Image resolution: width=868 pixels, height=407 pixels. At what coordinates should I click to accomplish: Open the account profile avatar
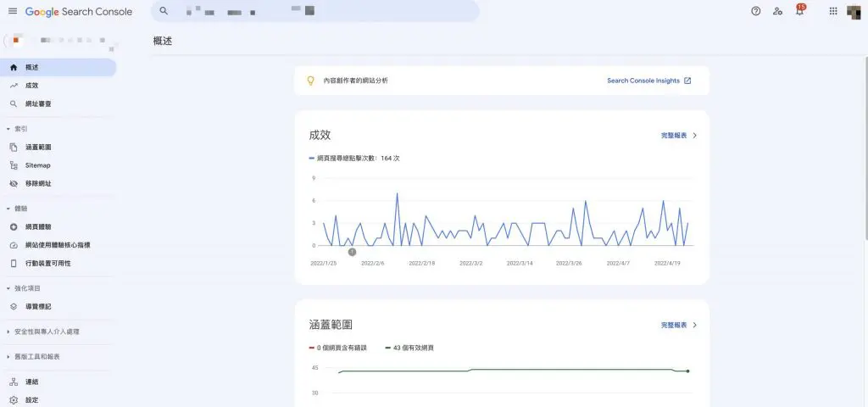pyautogui.click(x=854, y=12)
